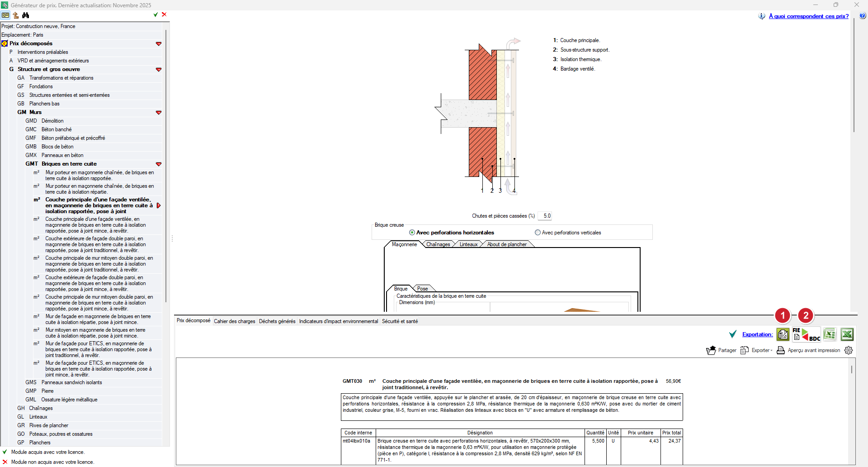Viewport: 868px width, 467px height.
Task: Open the 'Chaînages' tab
Action: pyautogui.click(x=438, y=244)
